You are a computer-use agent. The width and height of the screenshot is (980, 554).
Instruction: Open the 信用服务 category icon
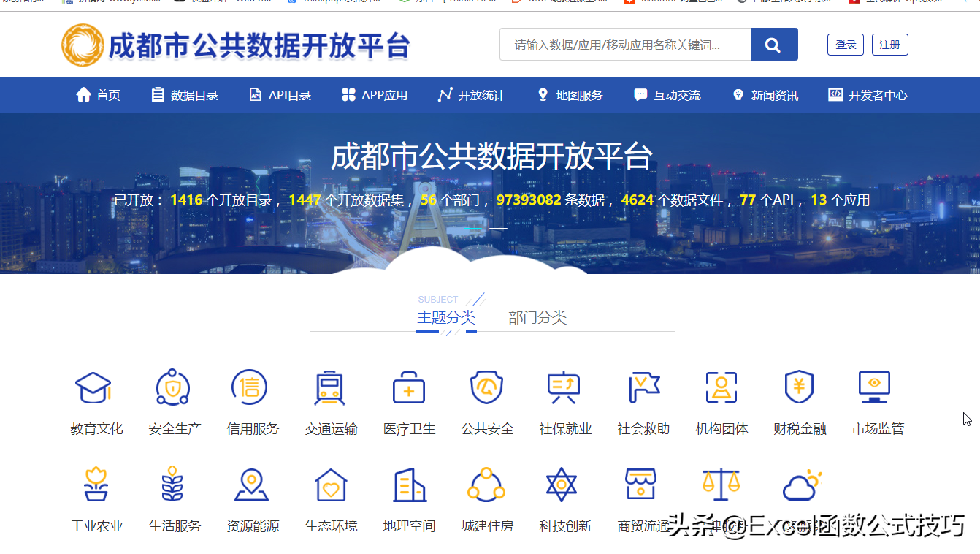250,387
